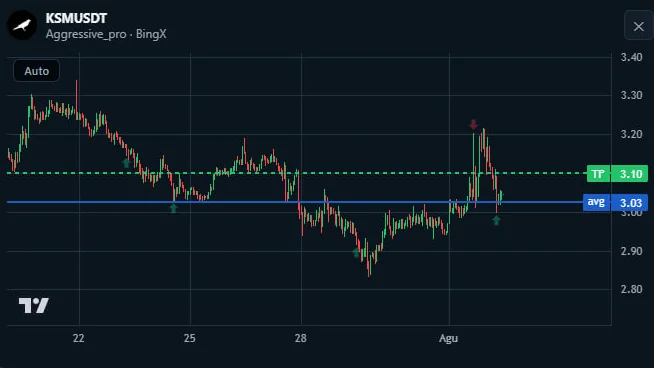Click the Auto scale button

click(37, 71)
